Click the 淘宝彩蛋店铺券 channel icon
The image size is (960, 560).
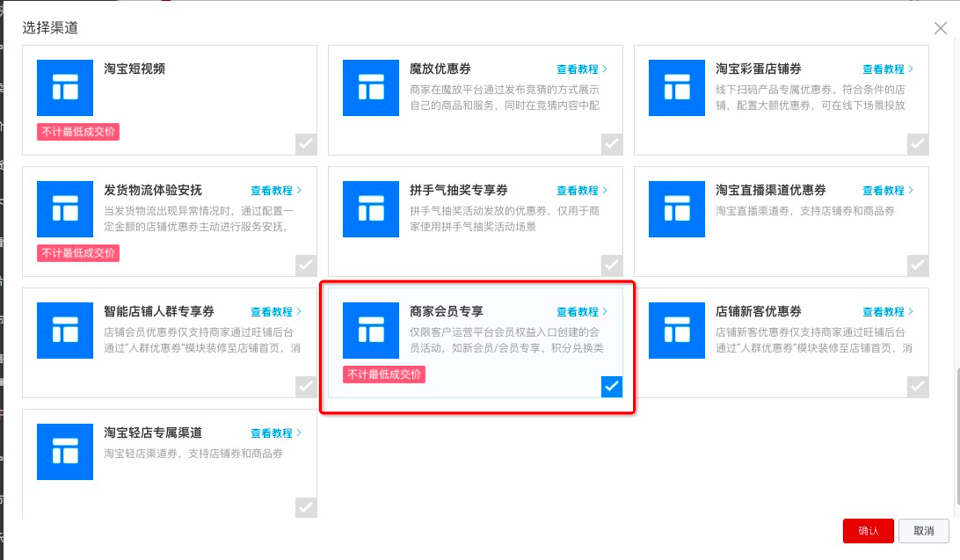point(677,88)
